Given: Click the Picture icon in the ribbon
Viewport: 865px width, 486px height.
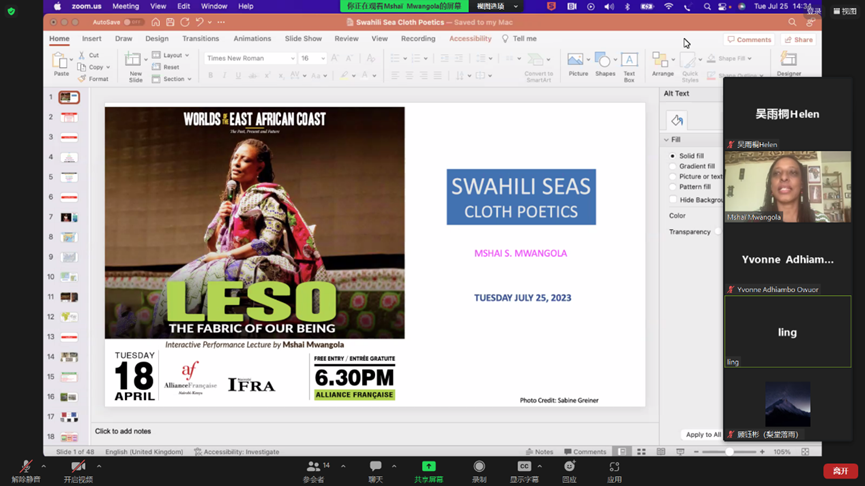Looking at the screenshot, I should (x=577, y=62).
